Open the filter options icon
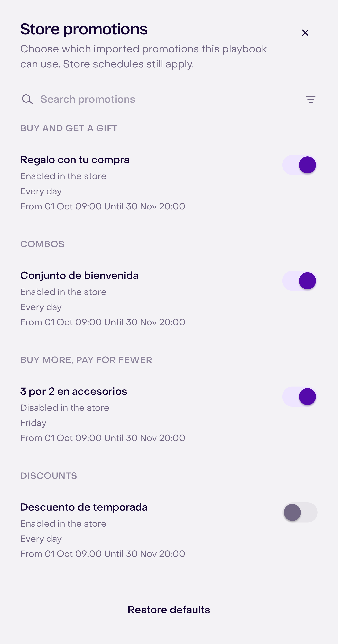Image resolution: width=338 pixels, height=644 pixels. [x=311, y=99]
